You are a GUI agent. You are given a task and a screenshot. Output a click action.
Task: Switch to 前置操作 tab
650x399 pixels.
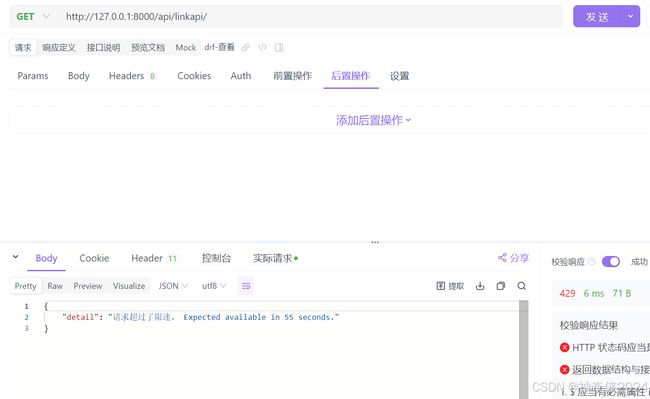click(292, 76)
